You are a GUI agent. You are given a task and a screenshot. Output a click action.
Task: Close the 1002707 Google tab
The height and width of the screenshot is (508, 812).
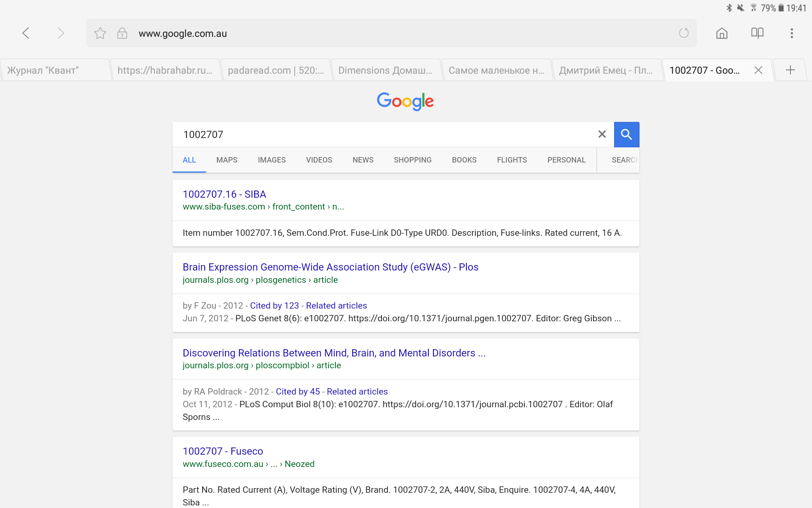click(758, 70)
